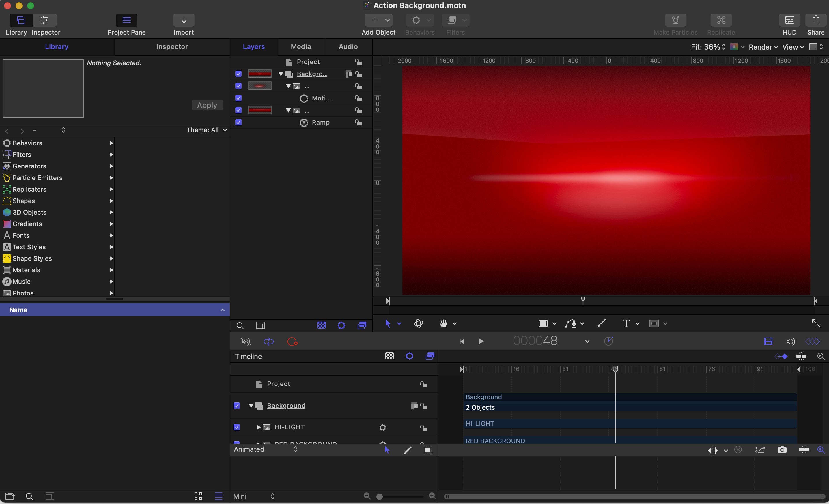Click the canvas color channels swatch
The height and width of the screenshot is (504, 829).
pyautogui.click(x=734, y=47)
